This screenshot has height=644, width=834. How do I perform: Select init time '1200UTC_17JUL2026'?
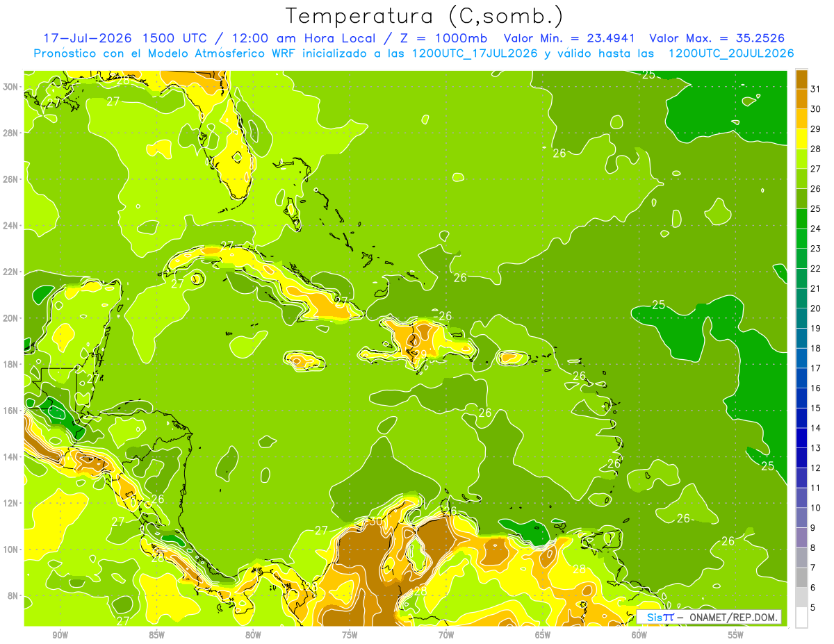coord(474,53)
